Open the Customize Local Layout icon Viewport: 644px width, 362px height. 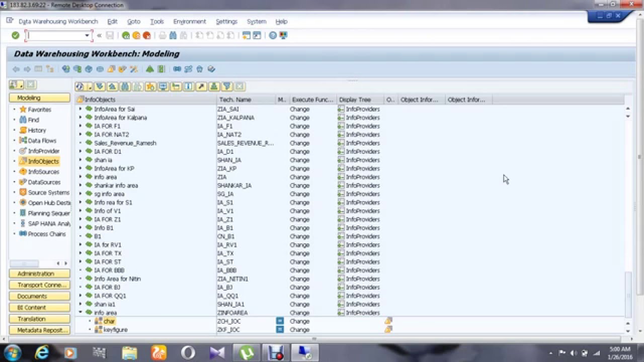tap(283, 35)
